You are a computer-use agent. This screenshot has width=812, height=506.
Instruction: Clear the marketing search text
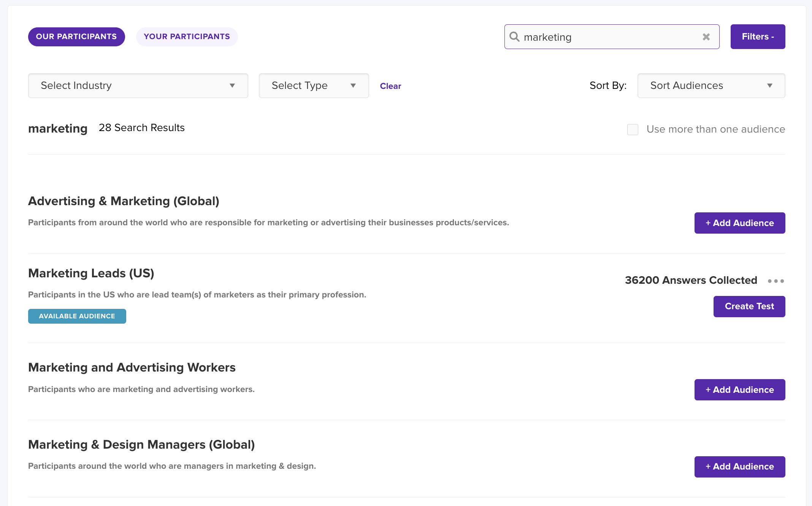pos(706,37)
